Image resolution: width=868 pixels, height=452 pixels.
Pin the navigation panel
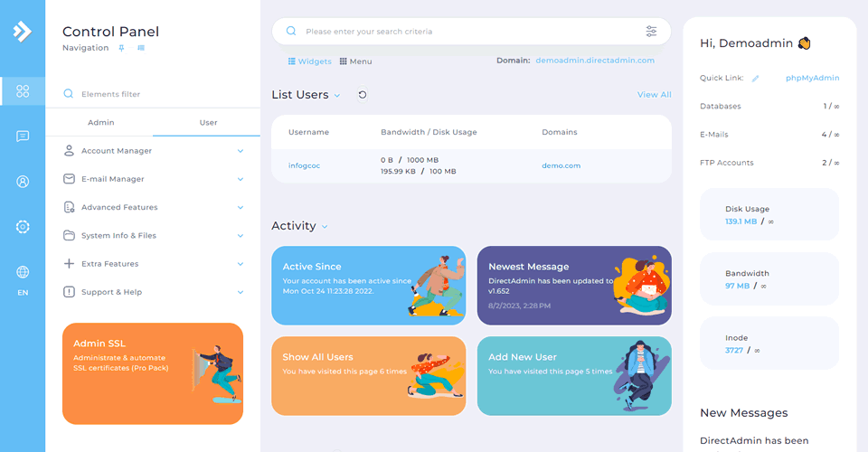[x=121, y=48]
